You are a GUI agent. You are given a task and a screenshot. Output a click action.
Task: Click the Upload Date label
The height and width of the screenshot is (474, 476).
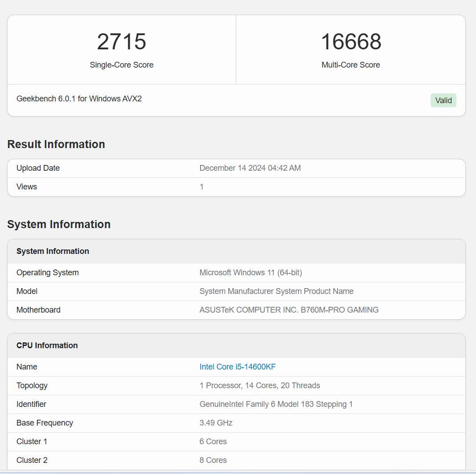38,168
